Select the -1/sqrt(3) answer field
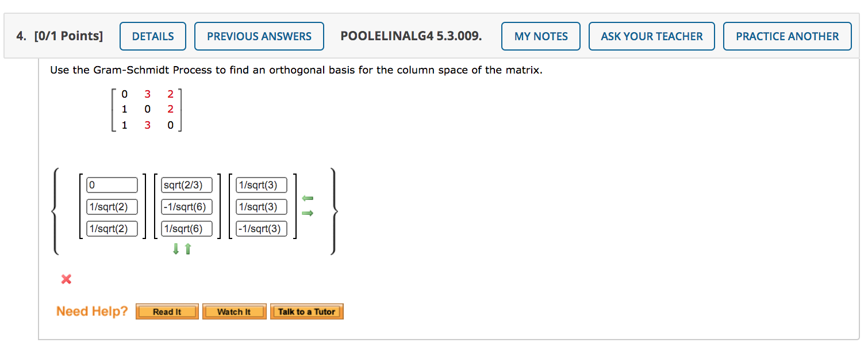868x362 pixels. click(x=261, y=228)
